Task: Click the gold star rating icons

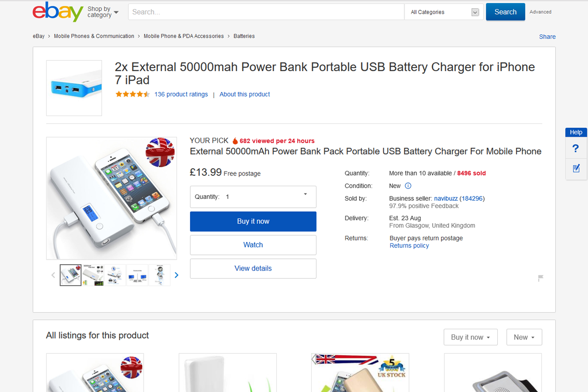Action: tap(132, 94)
